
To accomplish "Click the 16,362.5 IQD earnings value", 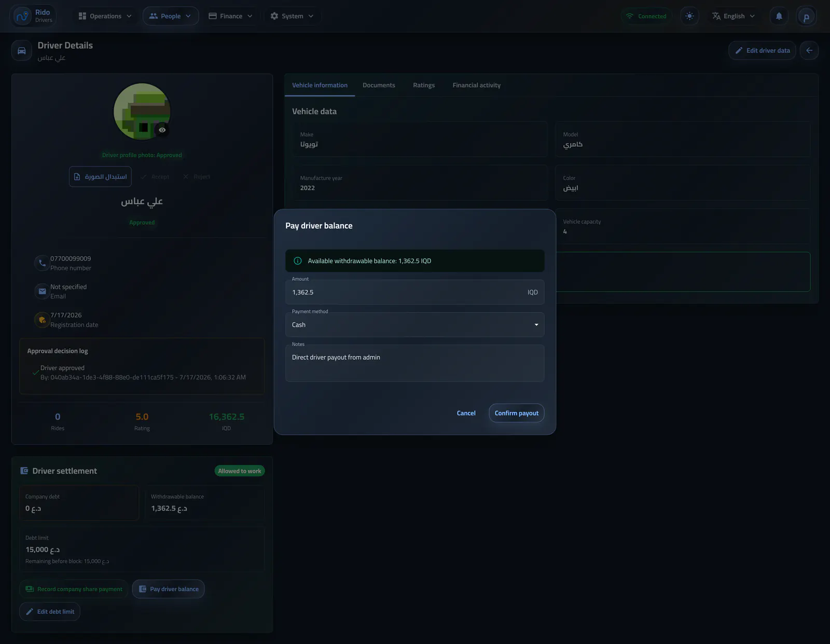I will click(226, 417).
